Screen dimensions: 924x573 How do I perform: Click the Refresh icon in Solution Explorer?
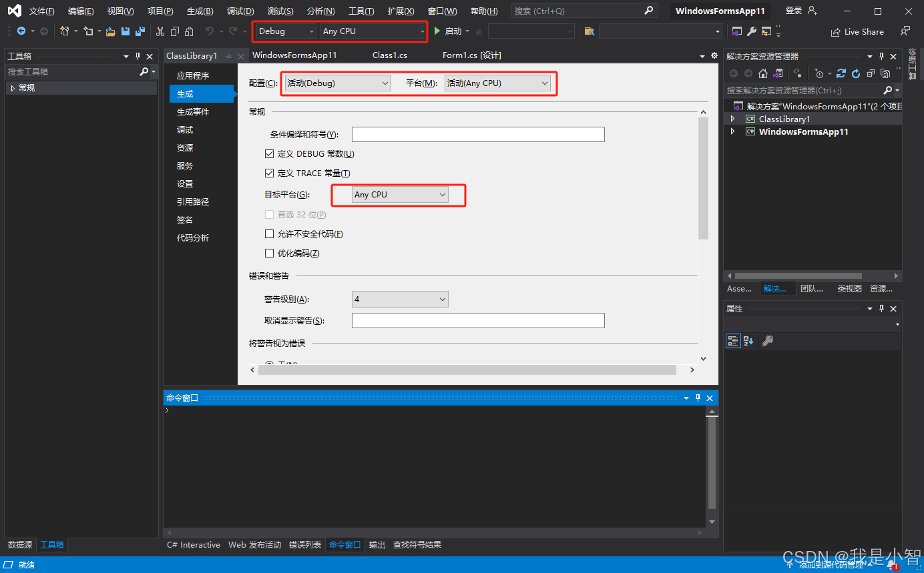[856, 73]
